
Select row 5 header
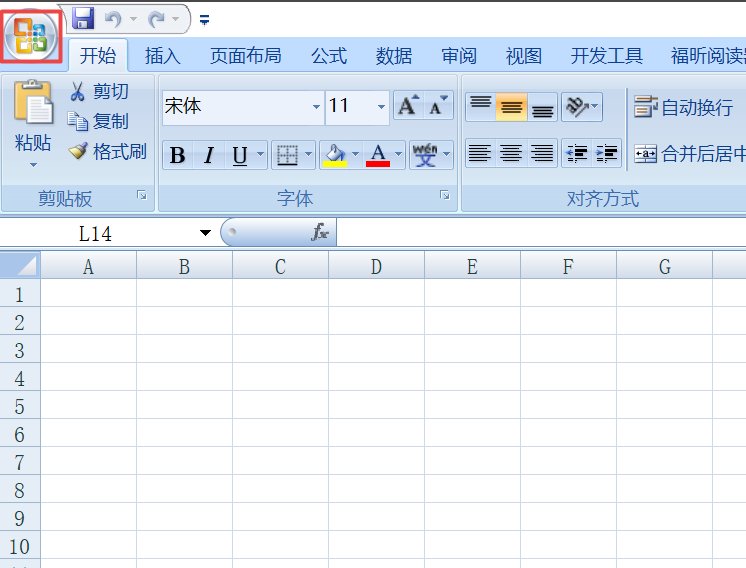20,407
